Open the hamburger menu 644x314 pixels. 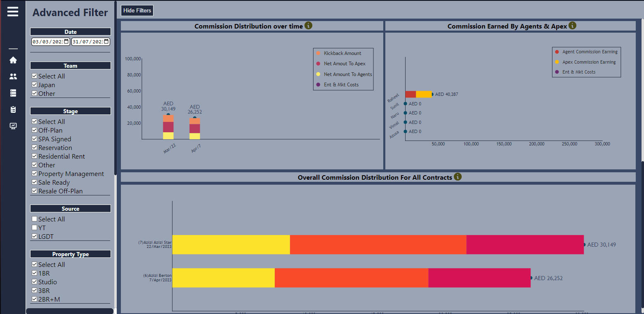(13, 12)
